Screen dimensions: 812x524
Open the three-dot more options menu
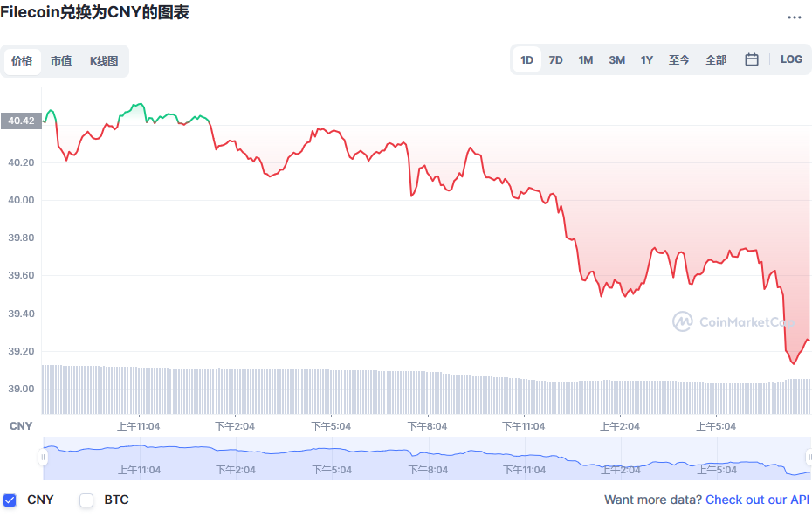pos(794,17)
